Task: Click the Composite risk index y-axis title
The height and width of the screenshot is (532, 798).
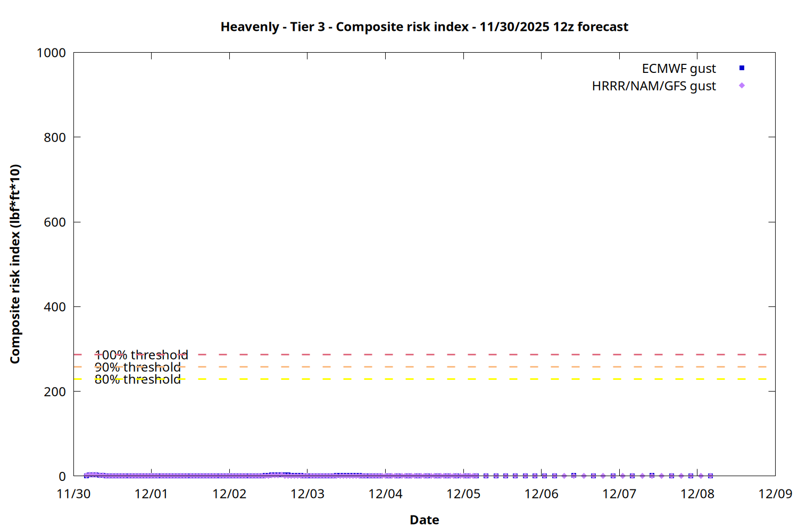Action: point(15,264)
